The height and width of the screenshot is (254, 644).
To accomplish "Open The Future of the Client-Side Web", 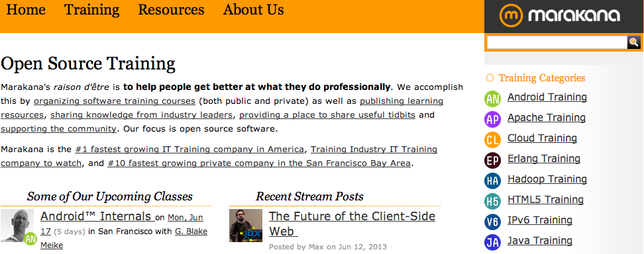I will click(x=352, y=224).
